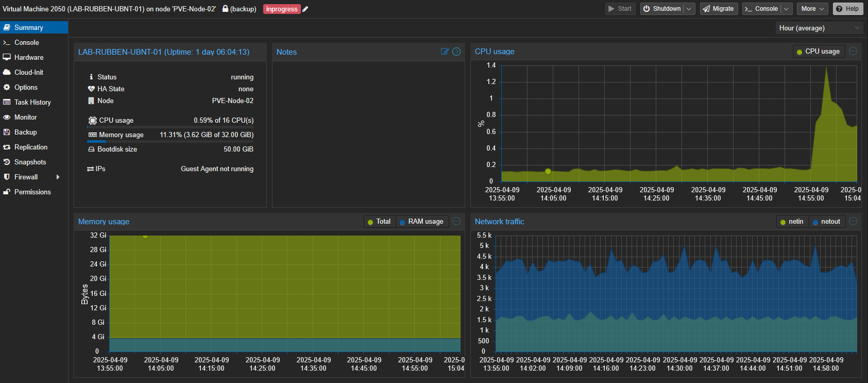The width and height of the screenshot is (868, 383).
Task: Click the undo icon on Network traffic chart
Action: point(853,222)
